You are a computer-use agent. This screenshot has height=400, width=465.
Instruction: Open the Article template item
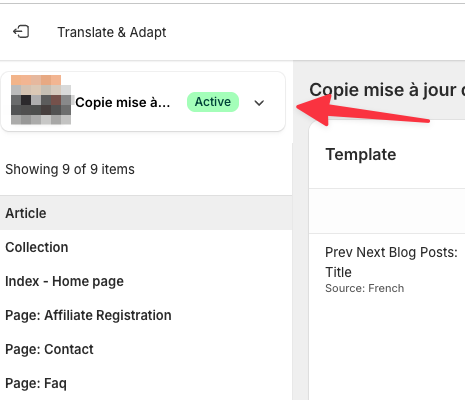[x=146, y=213]
